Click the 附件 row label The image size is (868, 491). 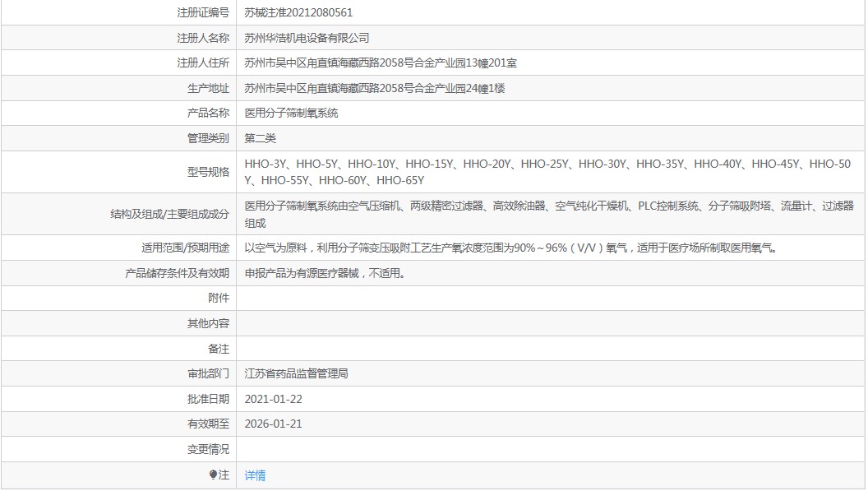pos(218,299)
